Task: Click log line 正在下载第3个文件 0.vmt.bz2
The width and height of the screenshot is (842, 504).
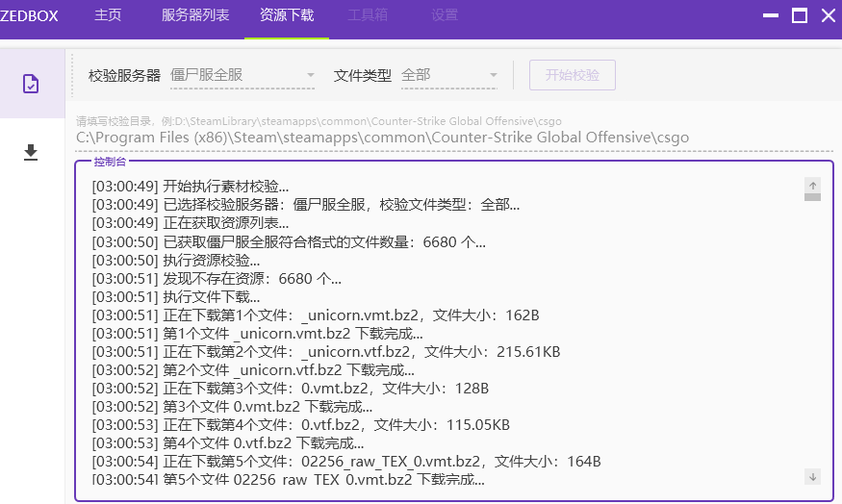Action: pyautogui.click(x=291, y=388)
